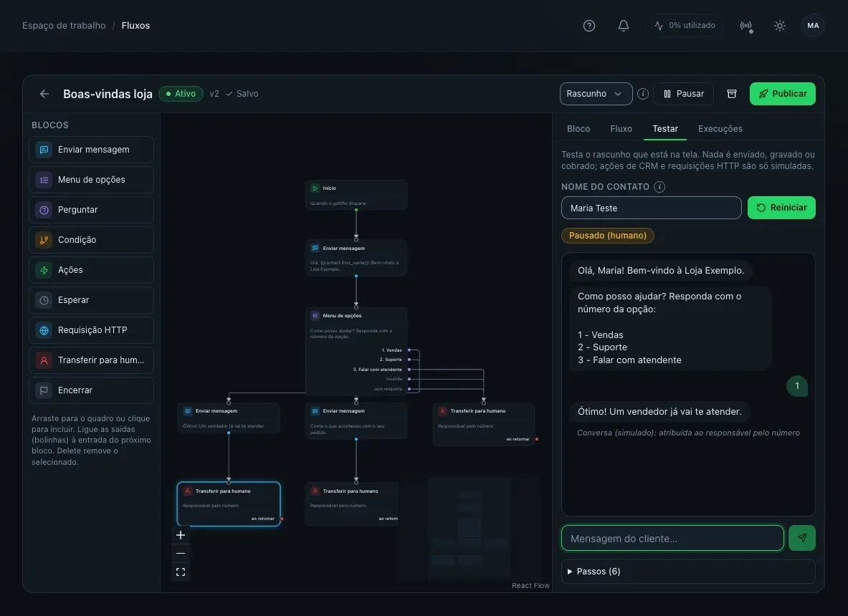Go back with the left arrow

tap(44, 94)
